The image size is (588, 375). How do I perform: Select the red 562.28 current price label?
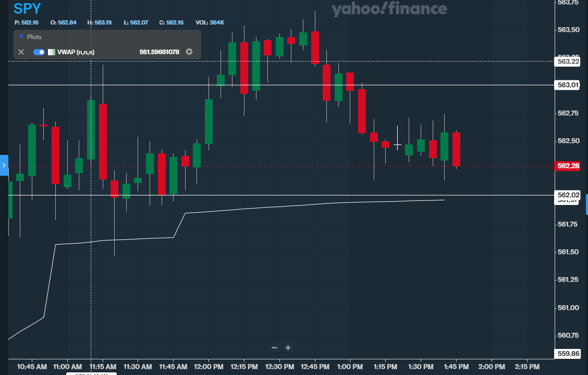(567, 166)
